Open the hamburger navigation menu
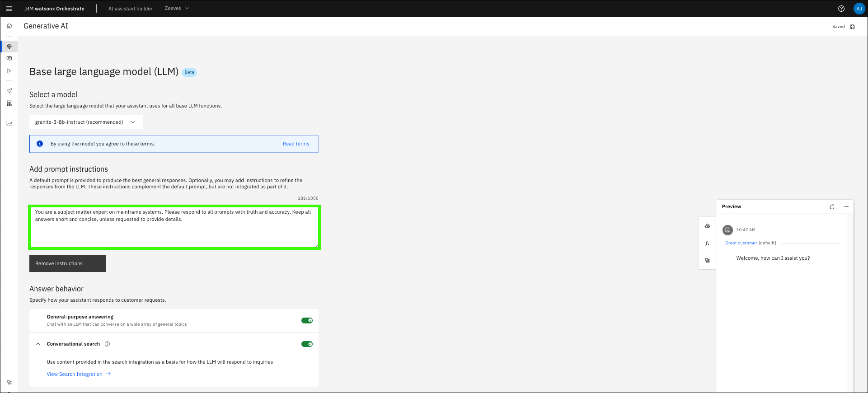Viewport: 868px width, 393px height. click(9, 9)
